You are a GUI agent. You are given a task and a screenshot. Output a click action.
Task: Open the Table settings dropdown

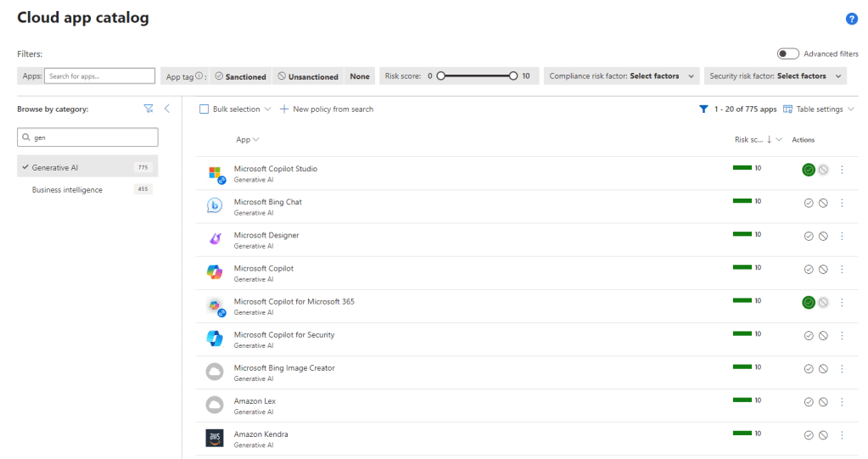818,109
